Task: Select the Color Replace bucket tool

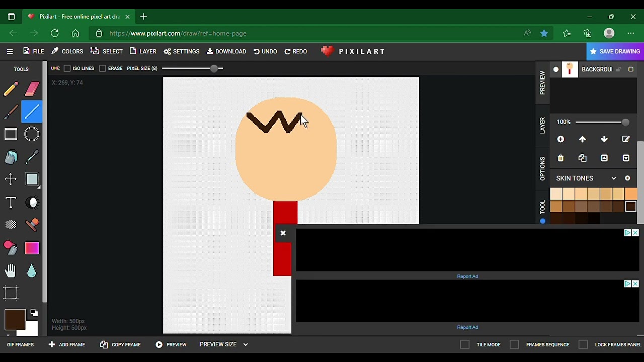Action: pos(11,247)
